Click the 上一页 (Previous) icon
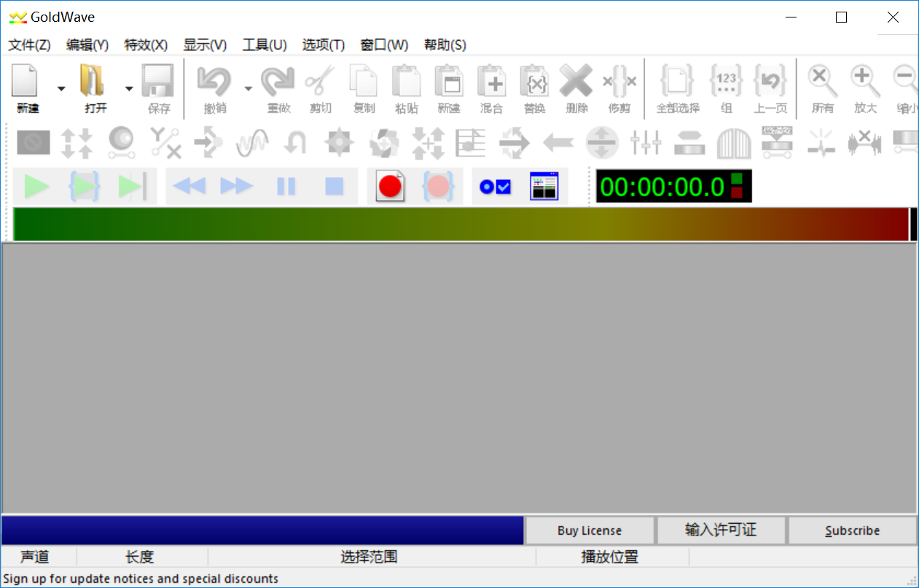The height and width of the screenshot is (588, 919). pos(770,81)
